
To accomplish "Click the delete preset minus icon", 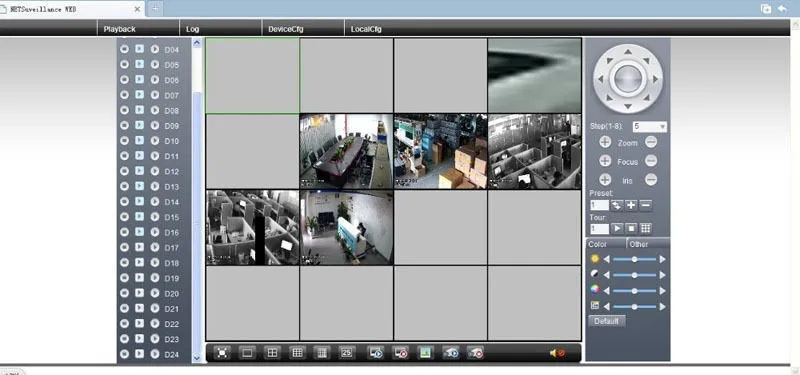I will pyautogui.click(x=645, y=206).
